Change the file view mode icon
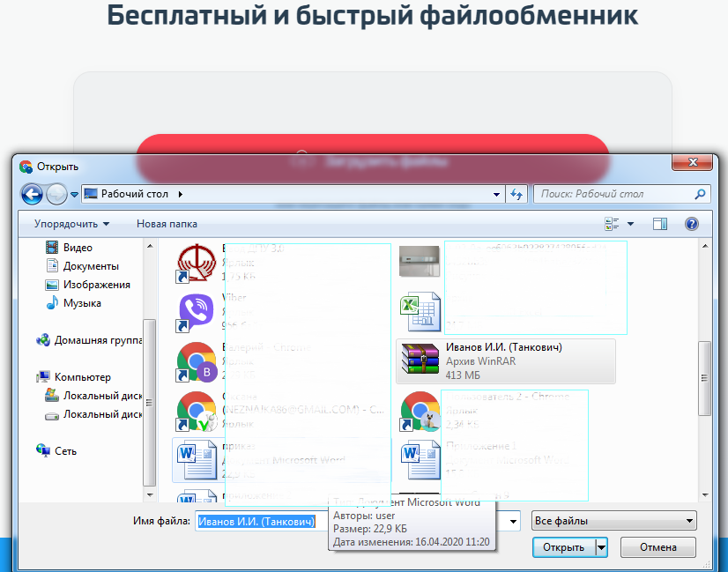Image resolution: width=728 pixels, height=572 pixels. 612,224
